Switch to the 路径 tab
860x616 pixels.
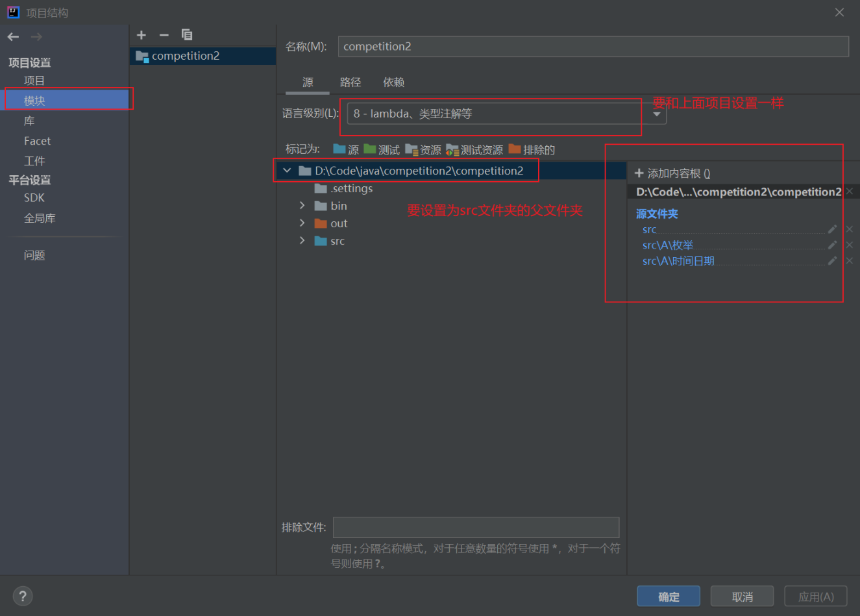(350, 82)
